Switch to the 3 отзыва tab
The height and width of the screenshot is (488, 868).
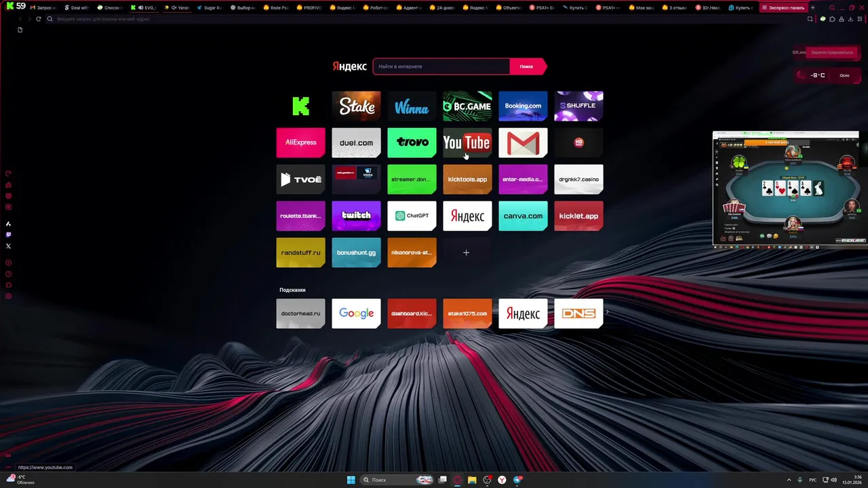675,7
